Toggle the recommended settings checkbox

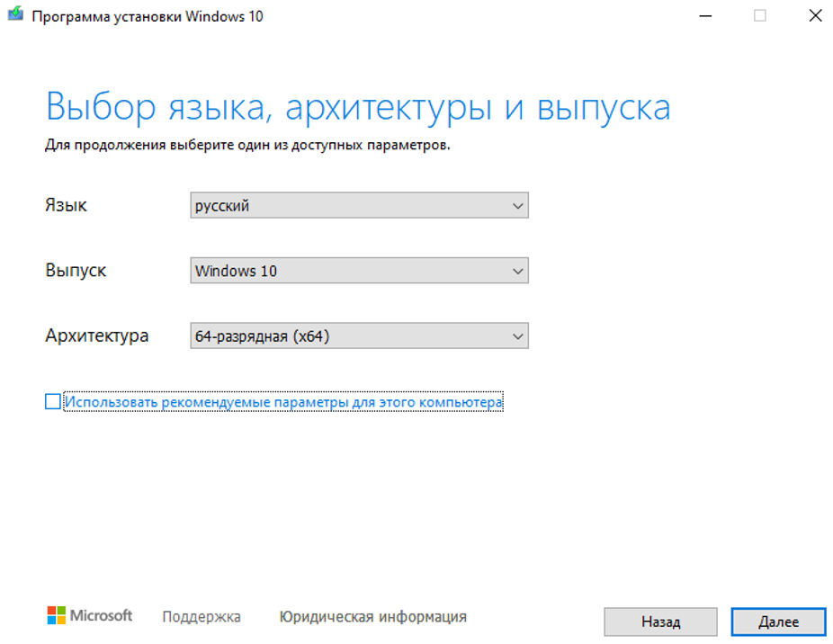52,402
